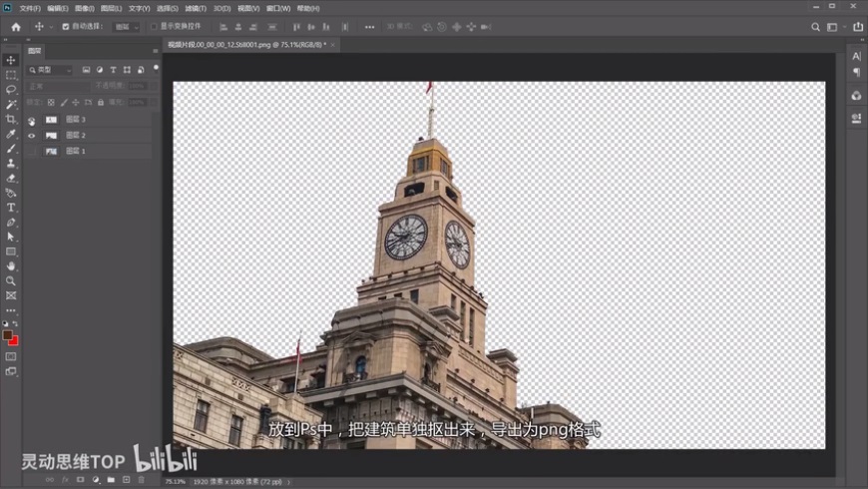Open the 图层 auto-select target dropdown
868x489 pixels.
point(127,27)
